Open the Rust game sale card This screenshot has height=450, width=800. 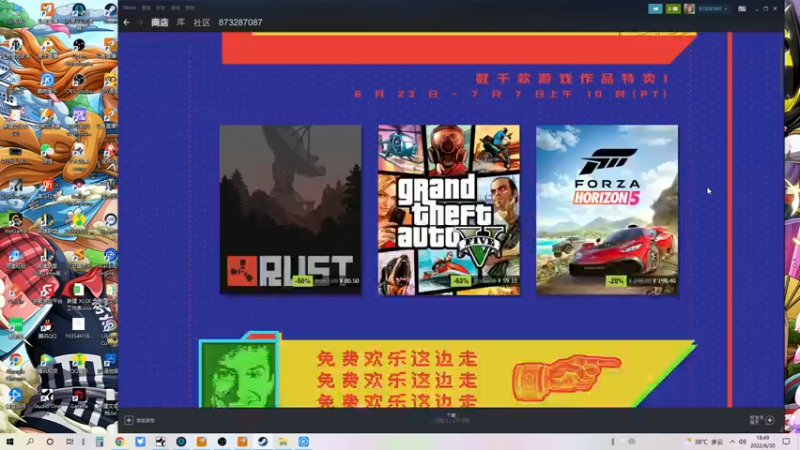coord(290,210)
